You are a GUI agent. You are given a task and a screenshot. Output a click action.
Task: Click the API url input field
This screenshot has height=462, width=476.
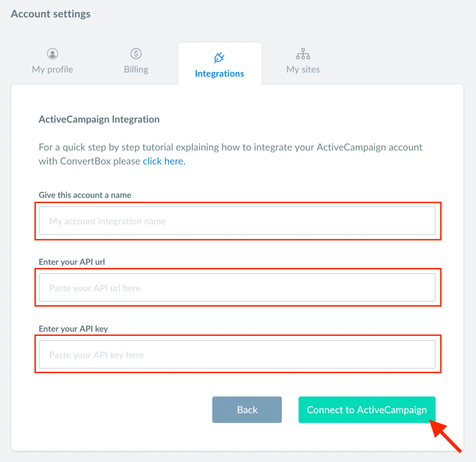238,288
